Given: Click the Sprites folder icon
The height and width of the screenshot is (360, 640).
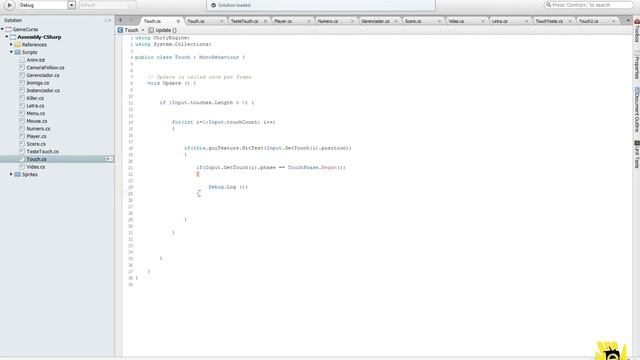Looking at the screenshot, I should 18,174.
